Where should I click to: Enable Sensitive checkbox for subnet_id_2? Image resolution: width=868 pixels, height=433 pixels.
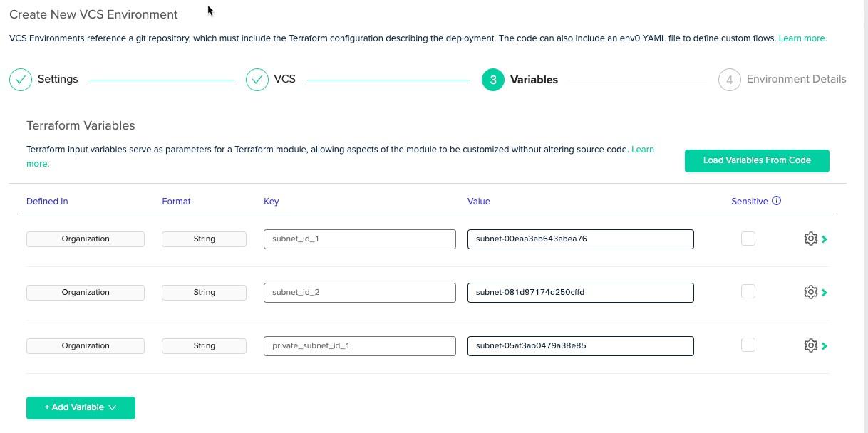[x=748, y=292]
